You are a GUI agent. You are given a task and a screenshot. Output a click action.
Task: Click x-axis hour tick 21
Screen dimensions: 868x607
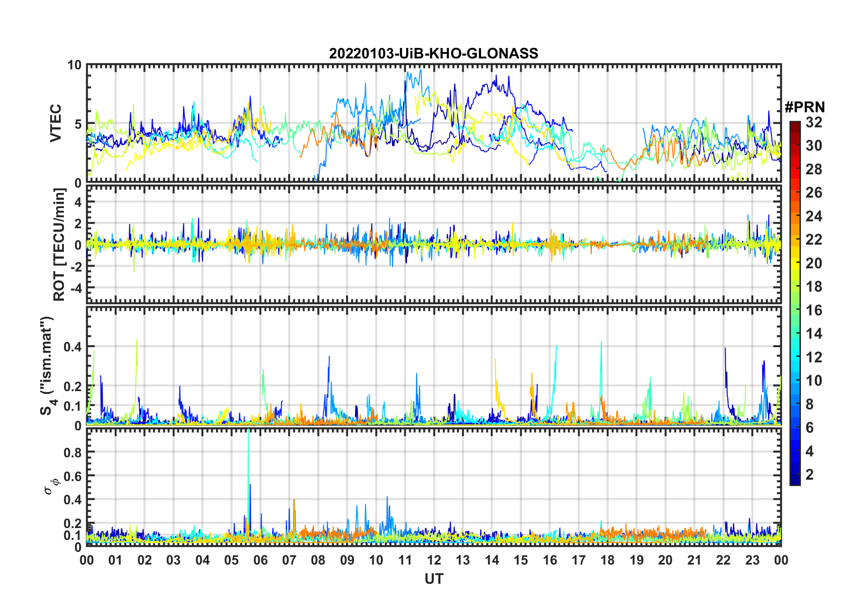[694, 560]
